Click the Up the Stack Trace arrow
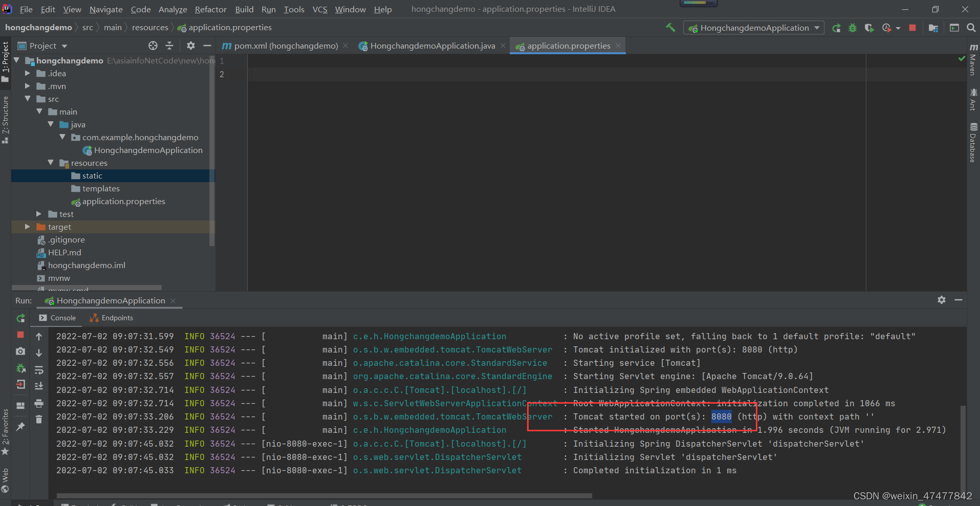 click(39, 337)
